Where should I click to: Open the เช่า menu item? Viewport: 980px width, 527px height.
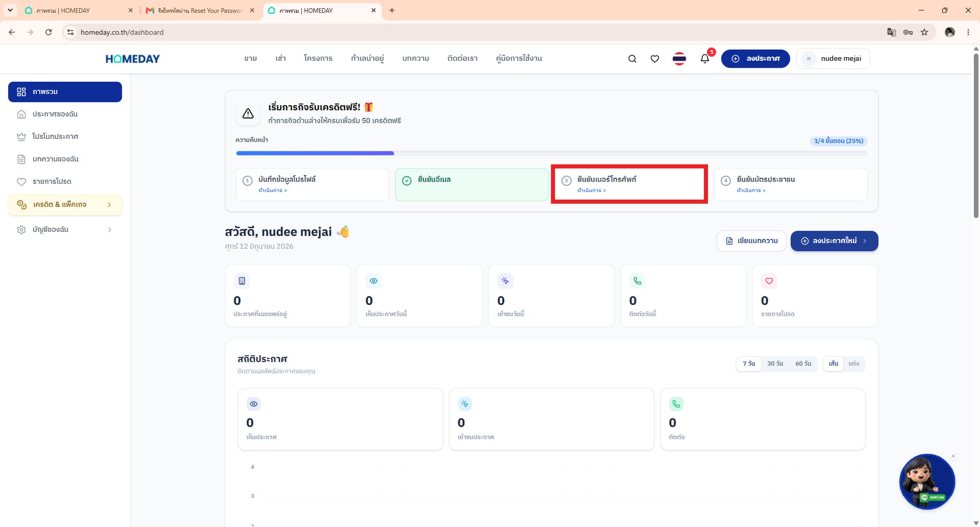pyautogui.click(x=281, y=58)
